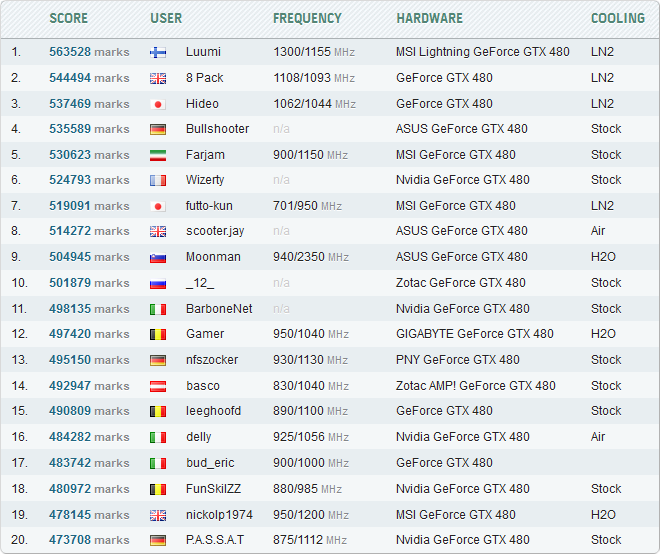Click the COOLING column header

[618, 18]
